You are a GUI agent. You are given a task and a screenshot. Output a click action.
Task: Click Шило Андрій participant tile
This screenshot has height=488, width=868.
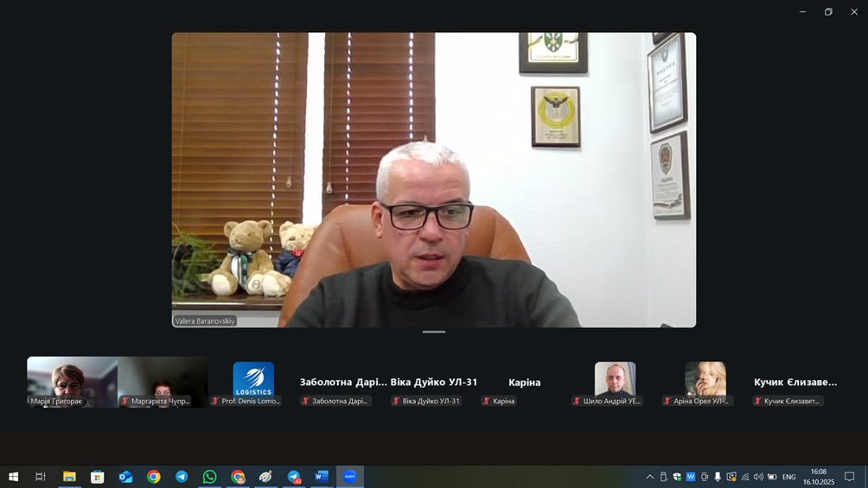click(615, 381)
